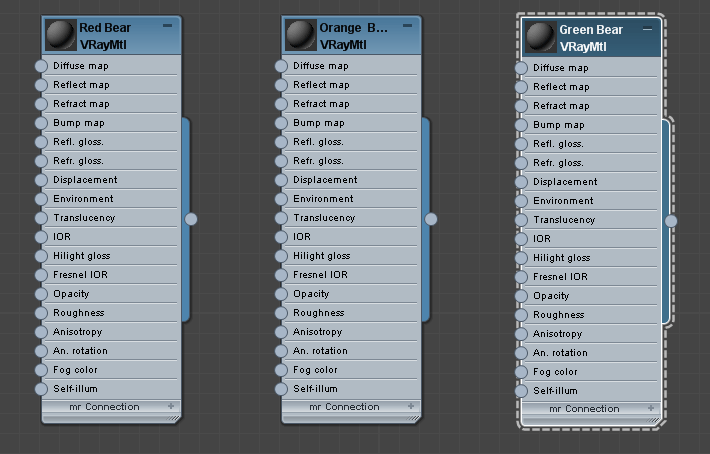Image resolution: width=710 pixels, height=454 pixels.
Task: Open the Red Bear material sphere preview
Action: pos(61,35)
